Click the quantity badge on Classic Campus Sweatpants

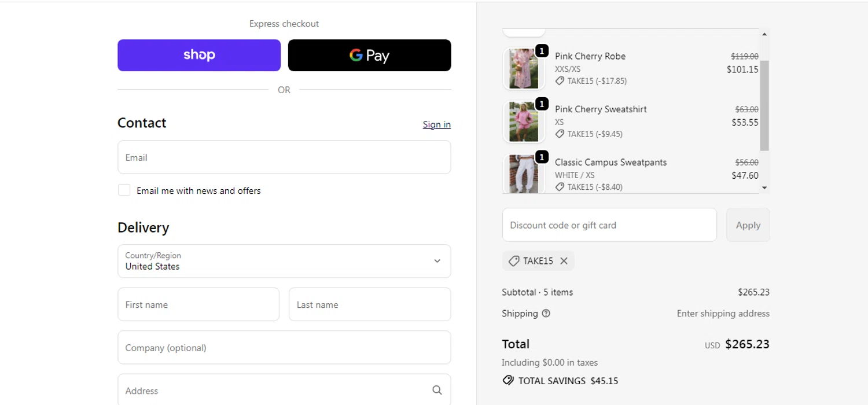[542, 157]
